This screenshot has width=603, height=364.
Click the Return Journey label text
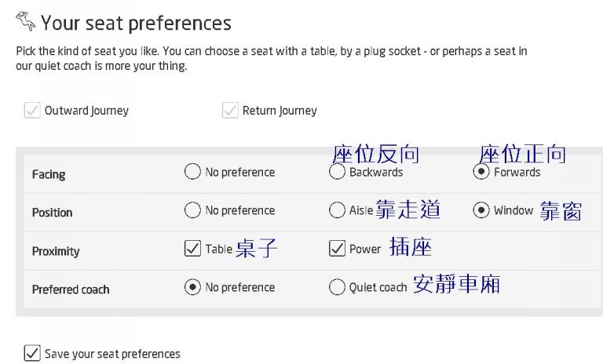(280, 111)
